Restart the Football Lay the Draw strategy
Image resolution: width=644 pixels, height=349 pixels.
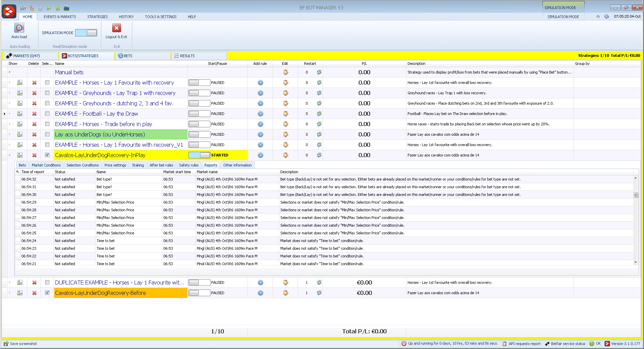pos(319,114)
